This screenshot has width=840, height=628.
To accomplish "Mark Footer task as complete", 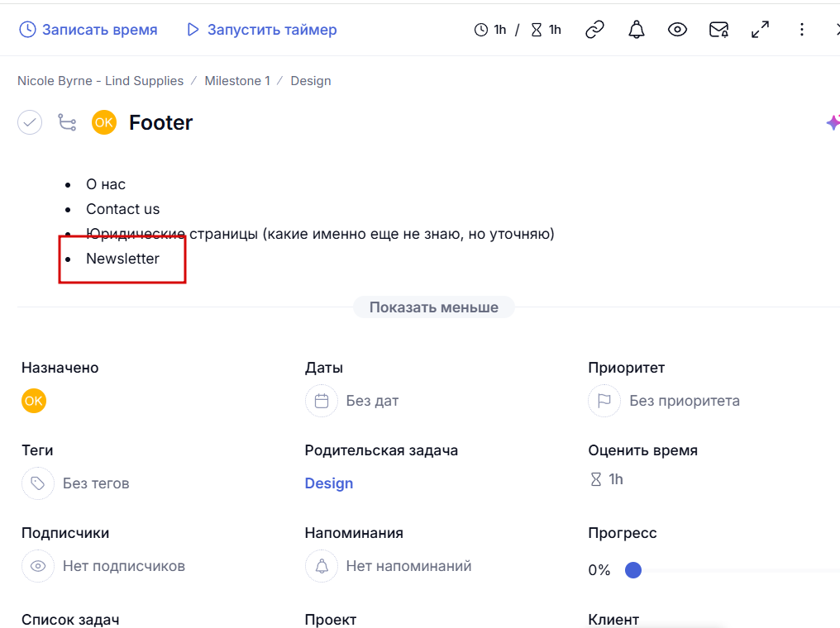I will tap(30, 122).
